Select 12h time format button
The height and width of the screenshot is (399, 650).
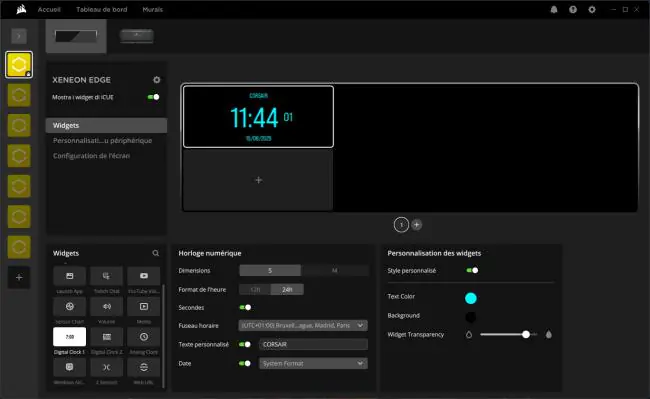pyautogui.click(x=255, y=290)
